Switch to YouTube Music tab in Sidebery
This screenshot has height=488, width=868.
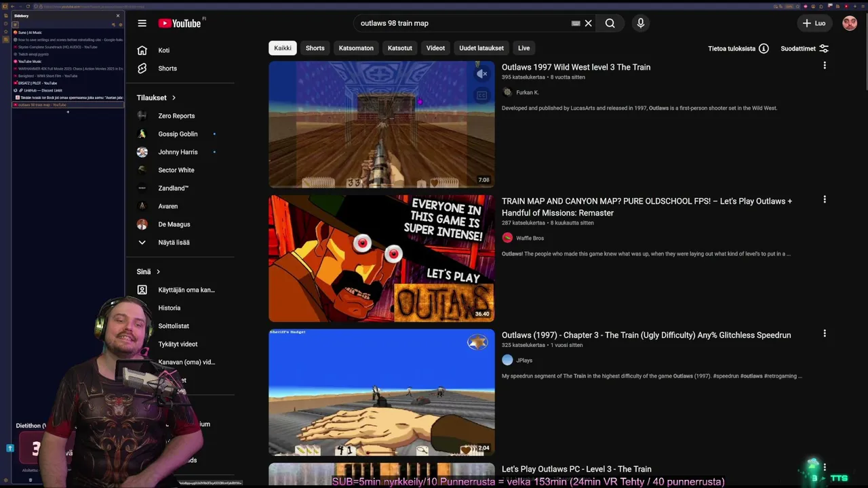68,62
